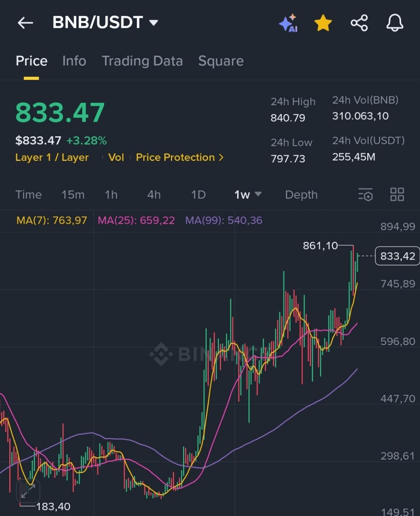Open the price alert bell icon

click(395, 23)
